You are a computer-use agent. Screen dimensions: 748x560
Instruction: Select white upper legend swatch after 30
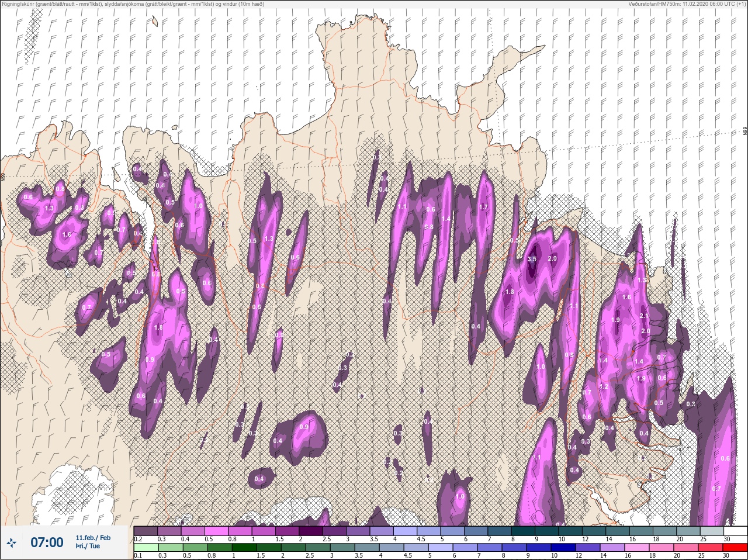735,531
